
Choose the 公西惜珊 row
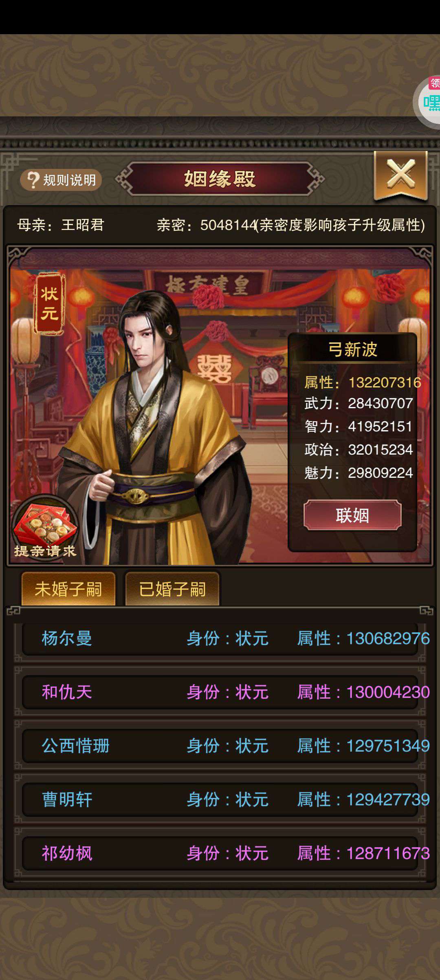220,746
